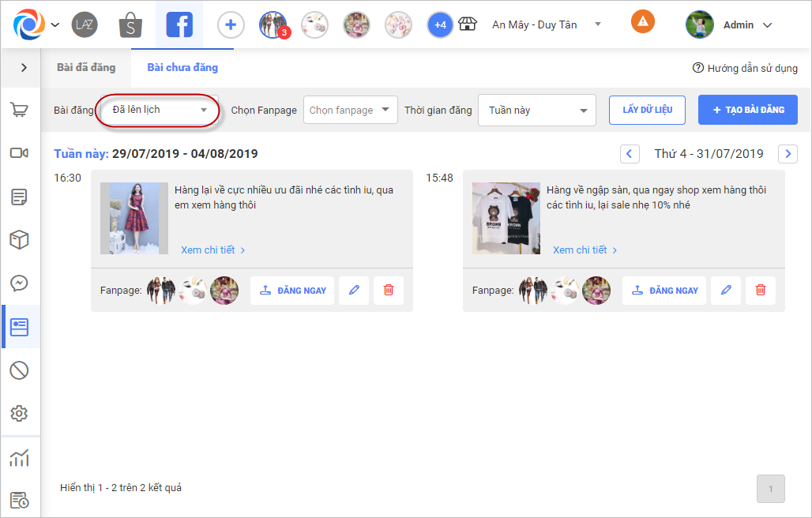
Task: Open shopping cart sidebar section
Action: click(x=20, y=110)
